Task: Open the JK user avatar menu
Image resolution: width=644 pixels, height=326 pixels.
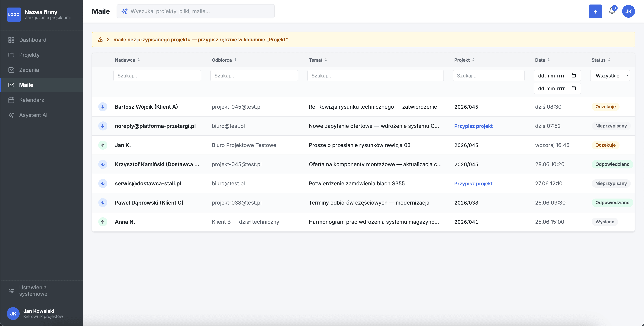Action: click(x=628, y=11)
